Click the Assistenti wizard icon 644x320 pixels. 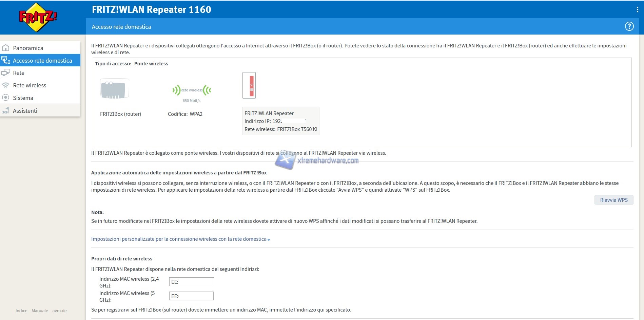point(6,111)
